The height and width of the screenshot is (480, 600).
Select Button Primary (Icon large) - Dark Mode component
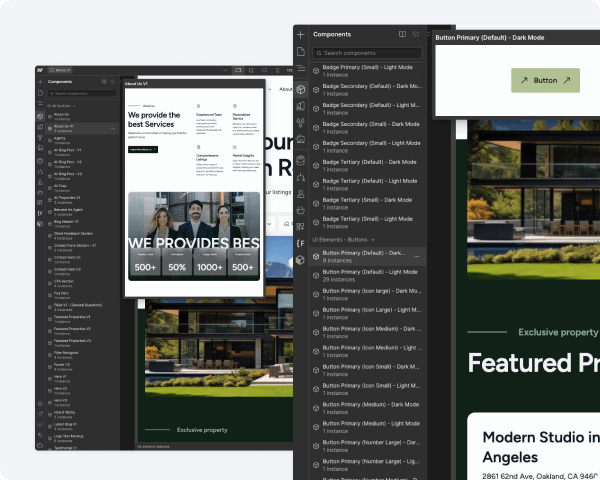point(368,294)
